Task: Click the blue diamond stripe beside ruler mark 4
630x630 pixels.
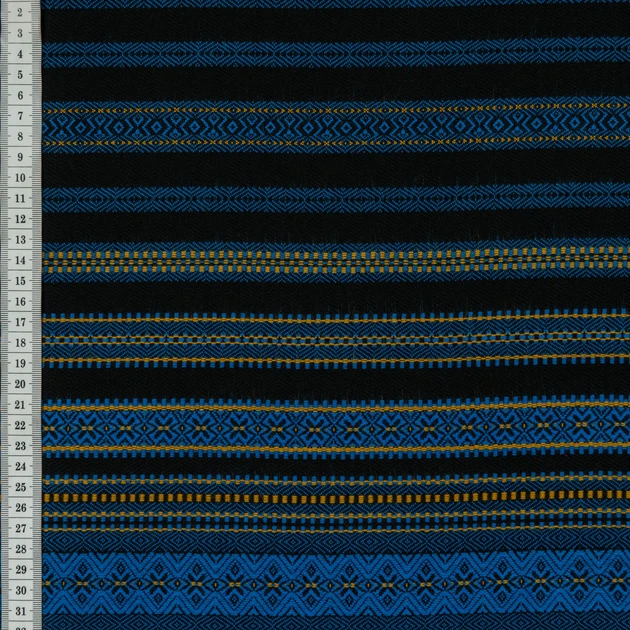Action: 336,53
